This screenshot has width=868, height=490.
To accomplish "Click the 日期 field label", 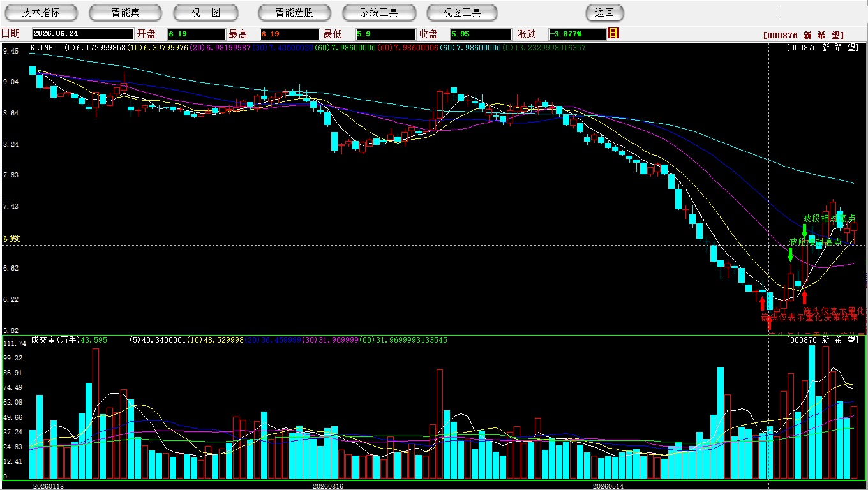I will pyautogui.click(x=11, y=34).
